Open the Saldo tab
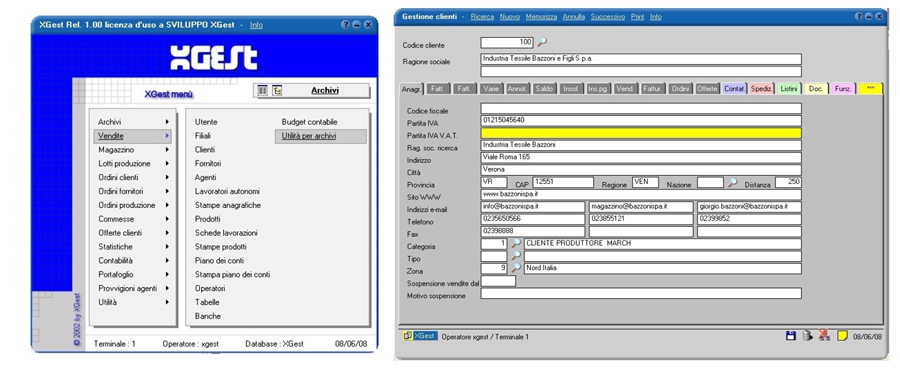 point(544,89)
